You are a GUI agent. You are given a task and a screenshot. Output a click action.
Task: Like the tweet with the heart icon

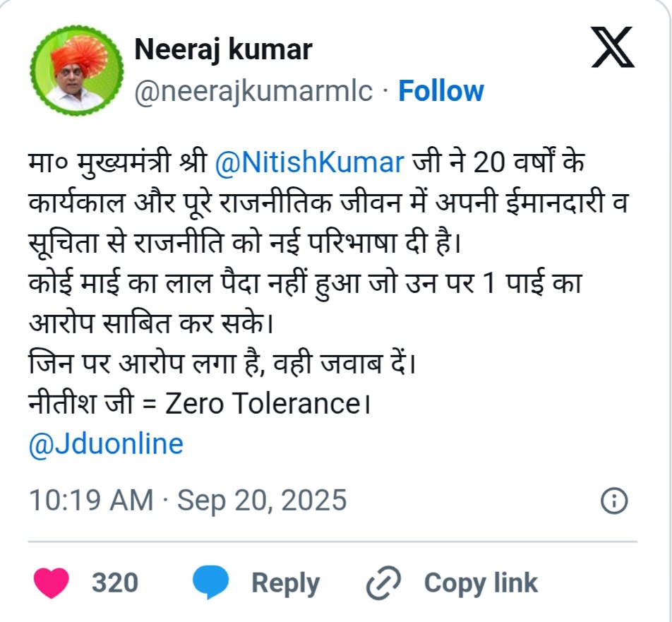pyautogui.click(x=52, y=584)
